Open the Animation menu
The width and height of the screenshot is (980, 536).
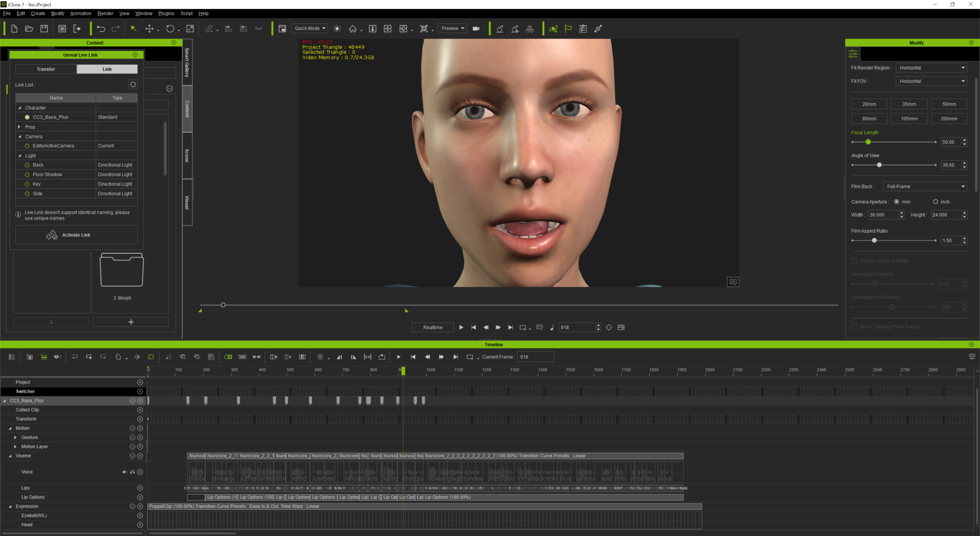81,13
